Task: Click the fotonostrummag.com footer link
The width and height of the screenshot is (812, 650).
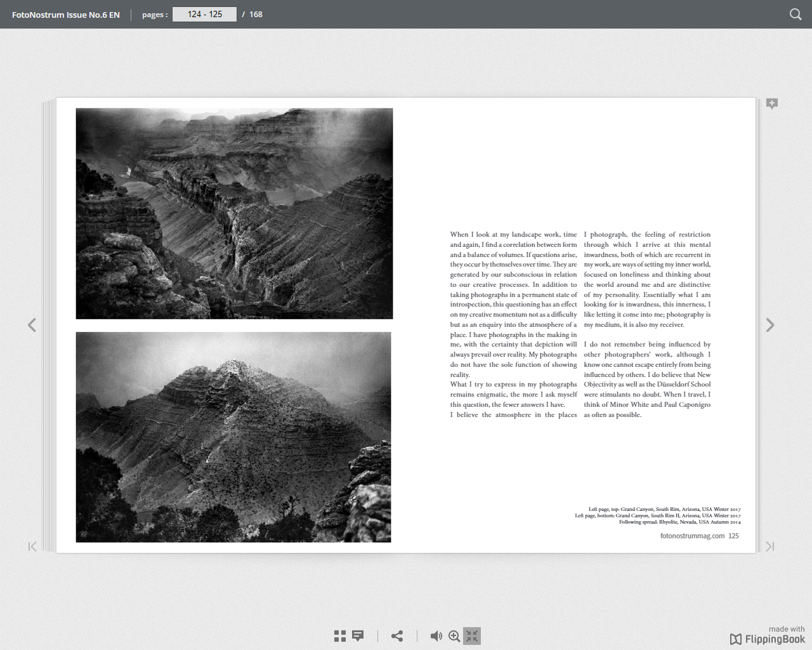Action: click(x=692, y=536)
